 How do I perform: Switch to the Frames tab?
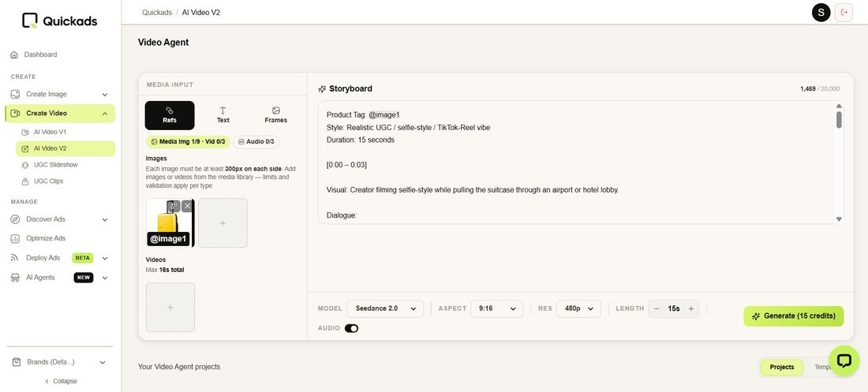click(275, 115)
